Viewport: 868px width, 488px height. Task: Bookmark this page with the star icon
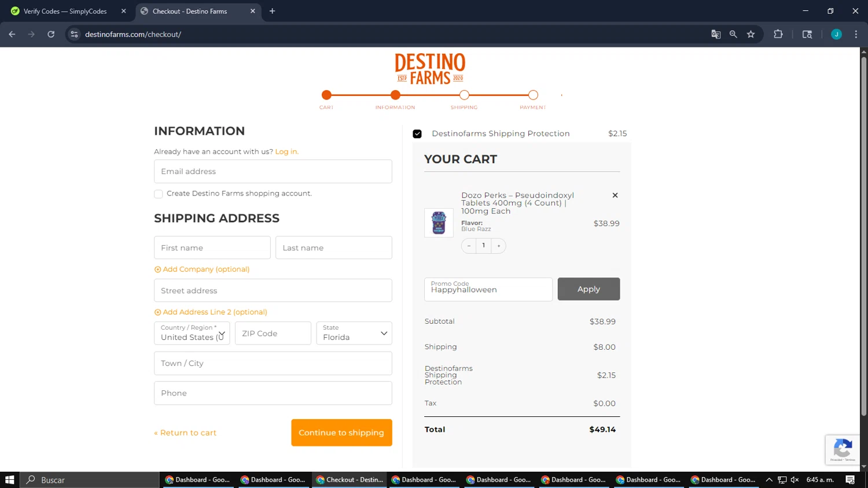tap(751, 34)
